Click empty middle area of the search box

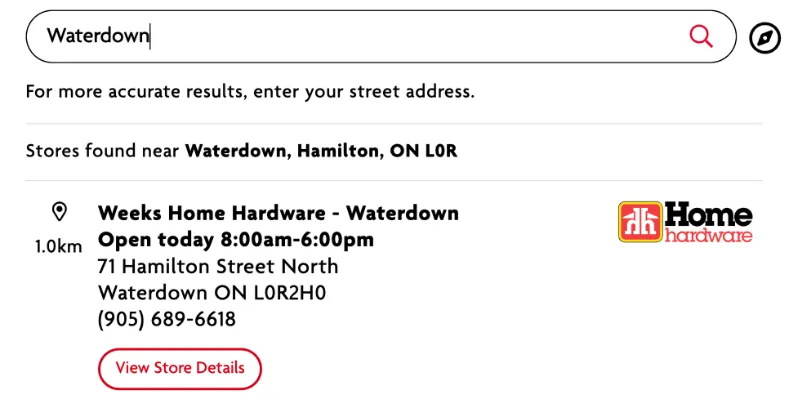[x=420, y=37]
